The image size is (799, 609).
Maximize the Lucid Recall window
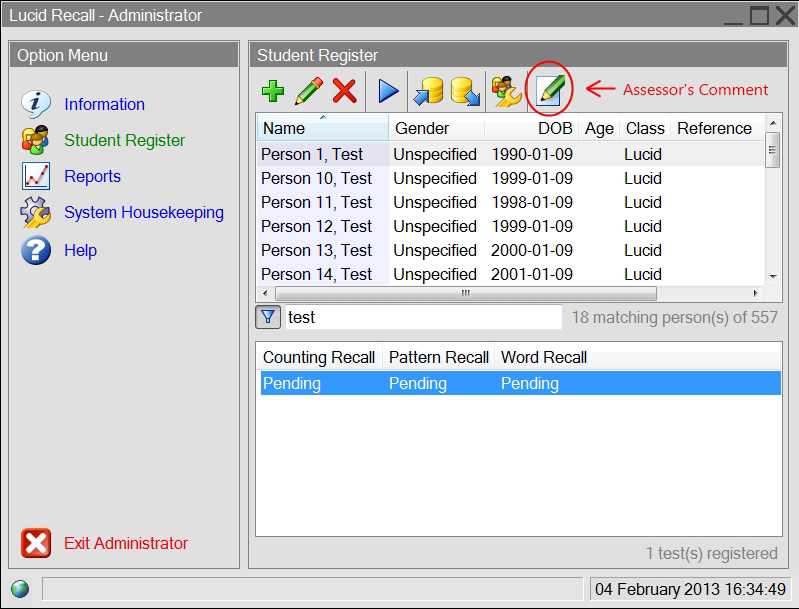pyautogui.click(x=759, y=15)
